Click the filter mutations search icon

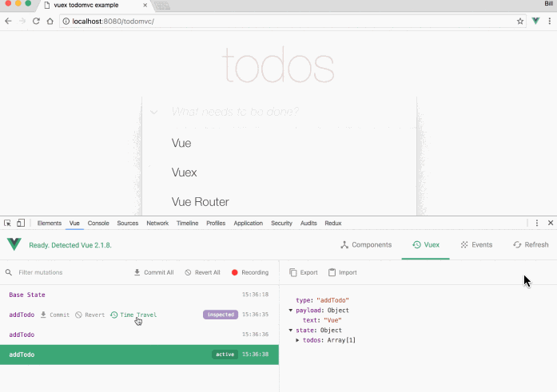click(x=9, y=272)
